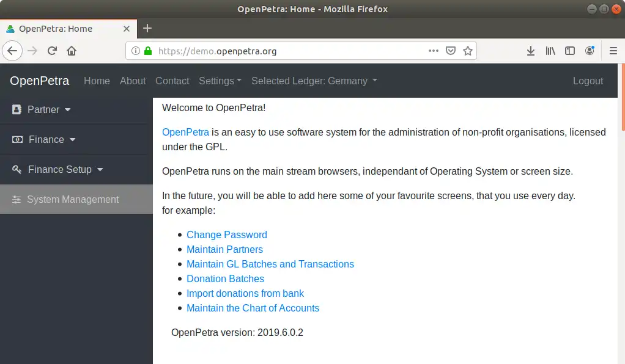Open the Firefox hamburger menu
Viewport: 625px width, 364px height.
coord(613,51)
